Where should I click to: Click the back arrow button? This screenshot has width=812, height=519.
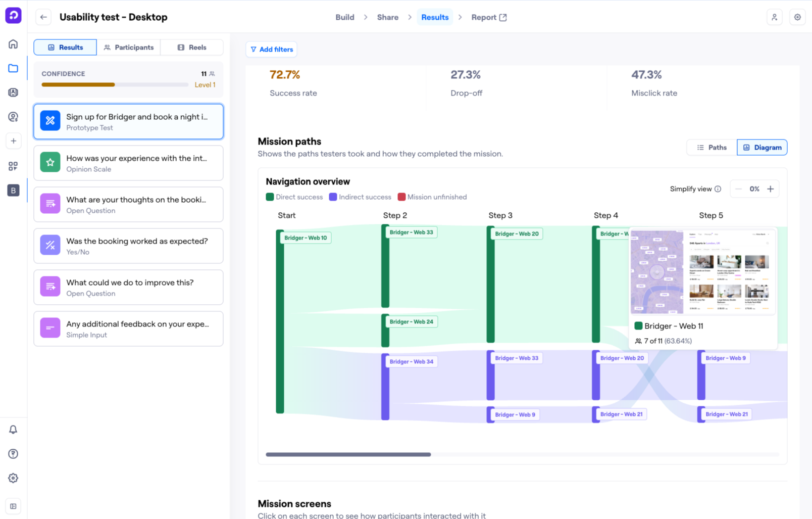[x=43, y=17]
